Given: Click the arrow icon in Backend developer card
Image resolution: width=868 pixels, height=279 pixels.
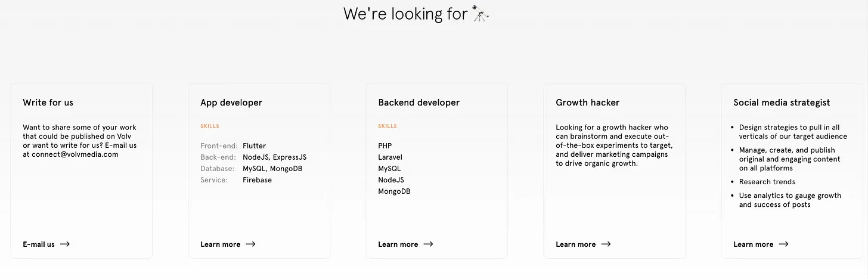Looking at the screenshot, I should pyautogui.click(x=428, y=244).
